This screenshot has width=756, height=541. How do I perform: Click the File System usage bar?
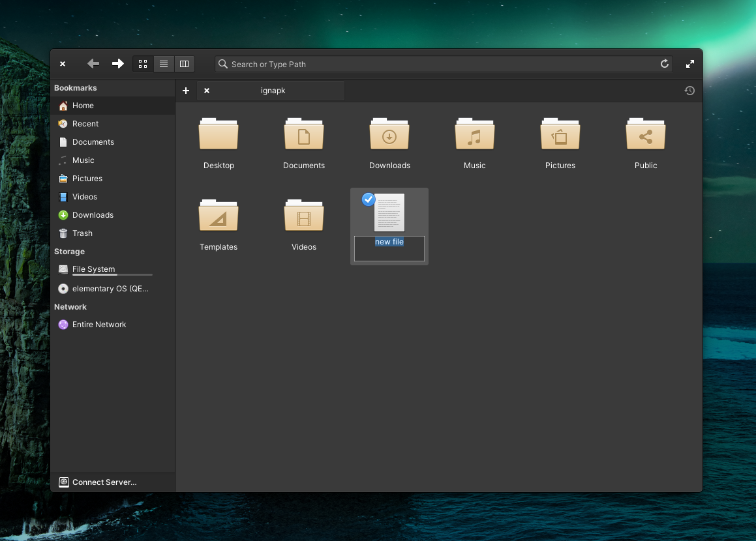coord(112,275)
